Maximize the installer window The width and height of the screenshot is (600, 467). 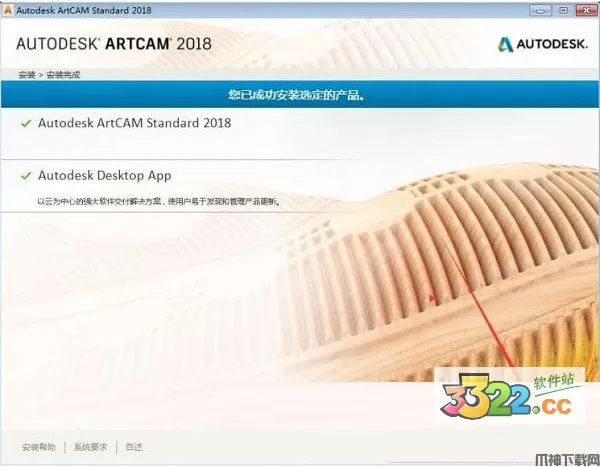point(563,10)
